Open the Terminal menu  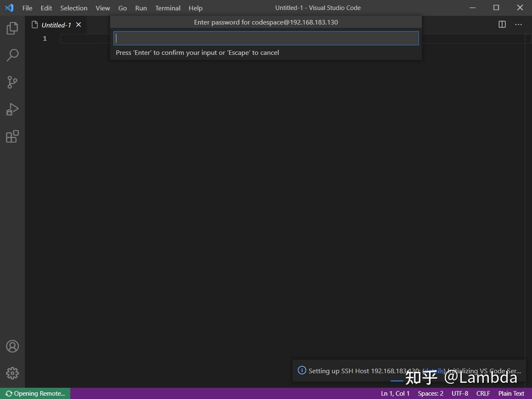click(x=167, y=8)
